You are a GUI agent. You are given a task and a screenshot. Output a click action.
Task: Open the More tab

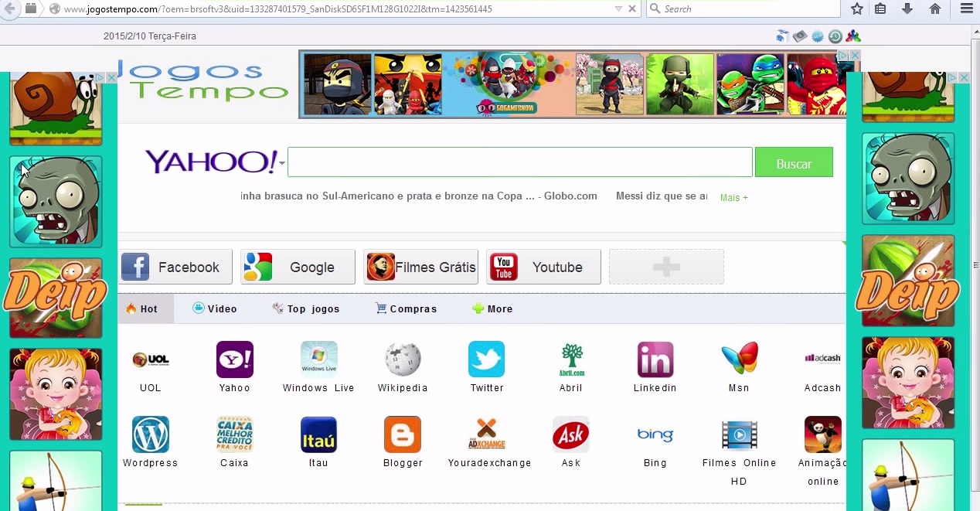[492, 308]
